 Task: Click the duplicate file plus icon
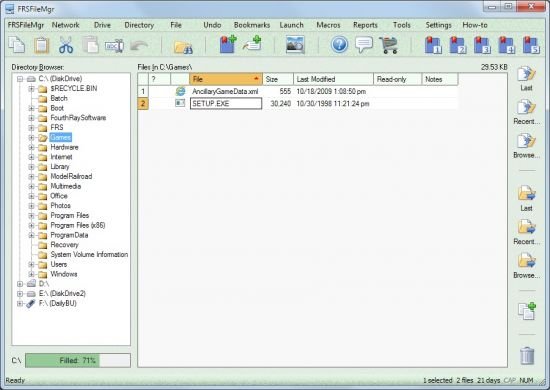[x=527, y=311]
